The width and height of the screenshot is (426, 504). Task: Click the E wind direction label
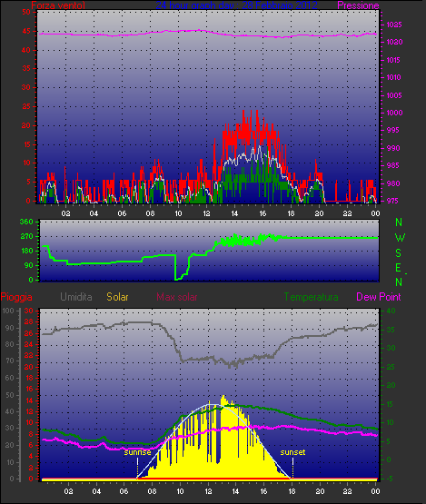398,267
